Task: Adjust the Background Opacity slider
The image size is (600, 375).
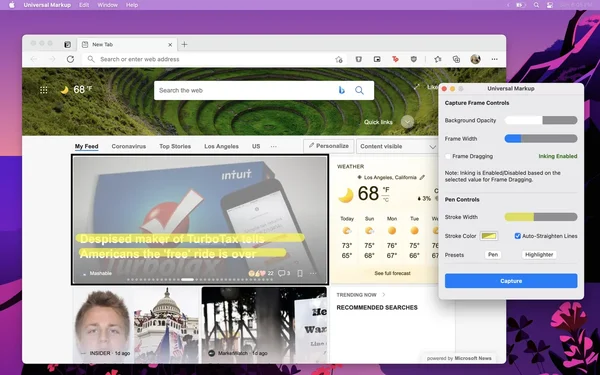Action: tap(541, 120)
